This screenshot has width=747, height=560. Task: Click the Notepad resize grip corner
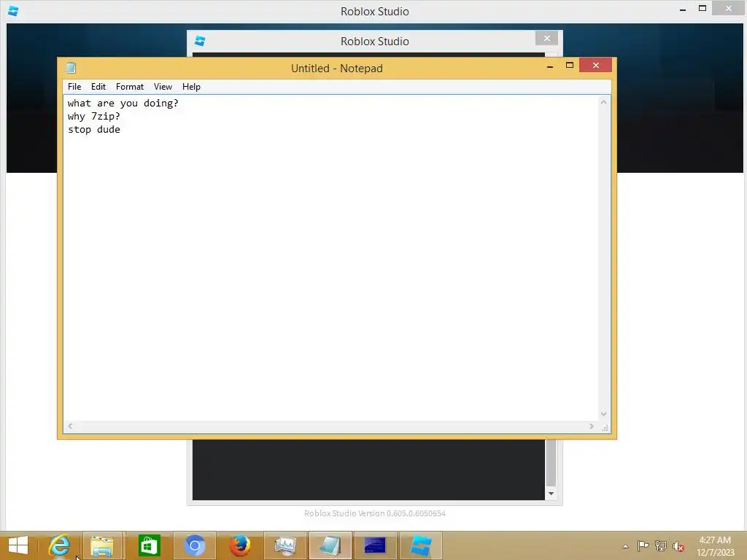coord(605,428)
